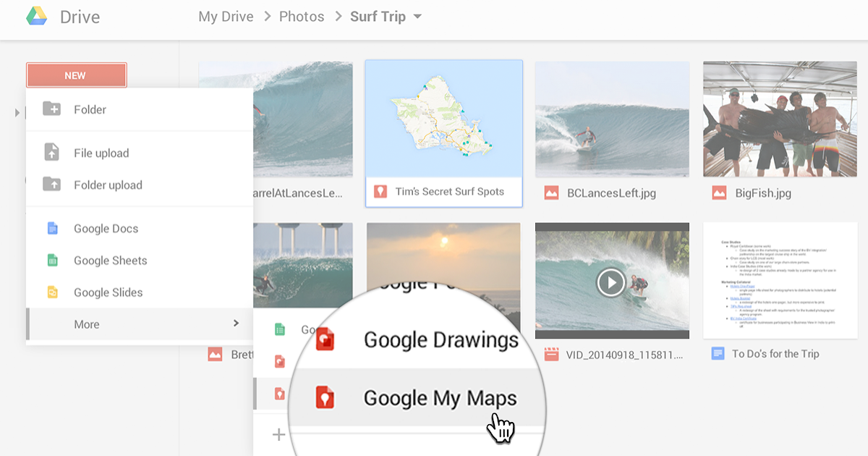Open the barrel wave photo thumbnail
The height and width of the screenshot is (456, 868).
click(x=303, y=119)
